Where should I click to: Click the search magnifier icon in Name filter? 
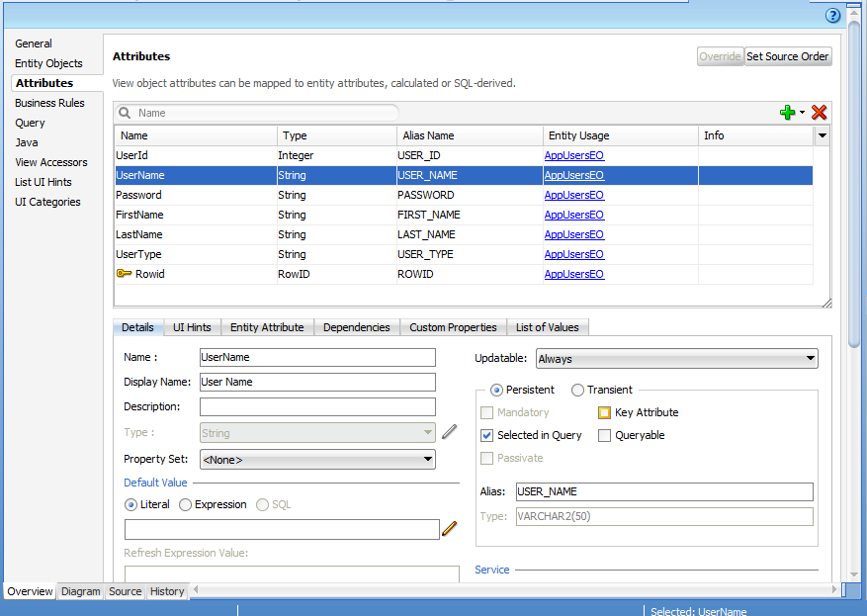click(x=126, y=114)
